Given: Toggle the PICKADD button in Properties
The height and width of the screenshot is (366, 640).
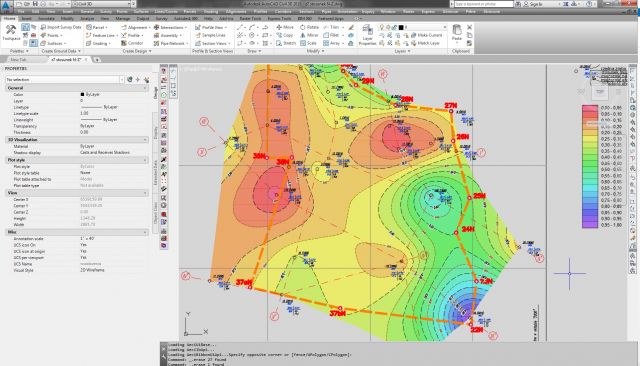Looking at the screenshot, I should 130,80.
